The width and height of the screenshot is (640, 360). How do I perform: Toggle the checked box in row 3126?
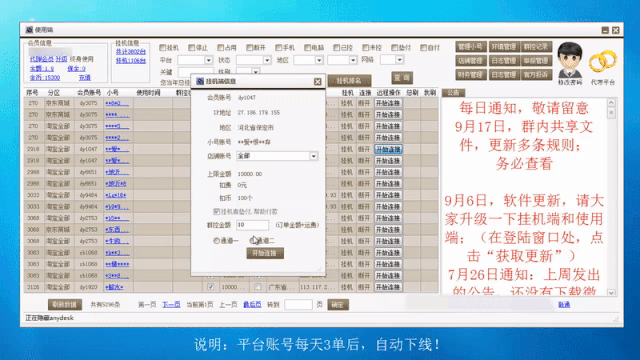211,287
